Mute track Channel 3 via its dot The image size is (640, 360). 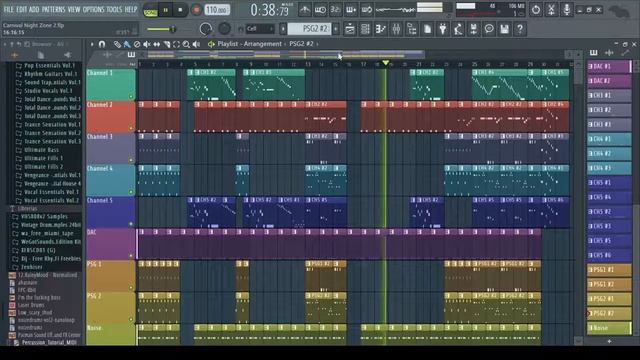pos(131,160)
